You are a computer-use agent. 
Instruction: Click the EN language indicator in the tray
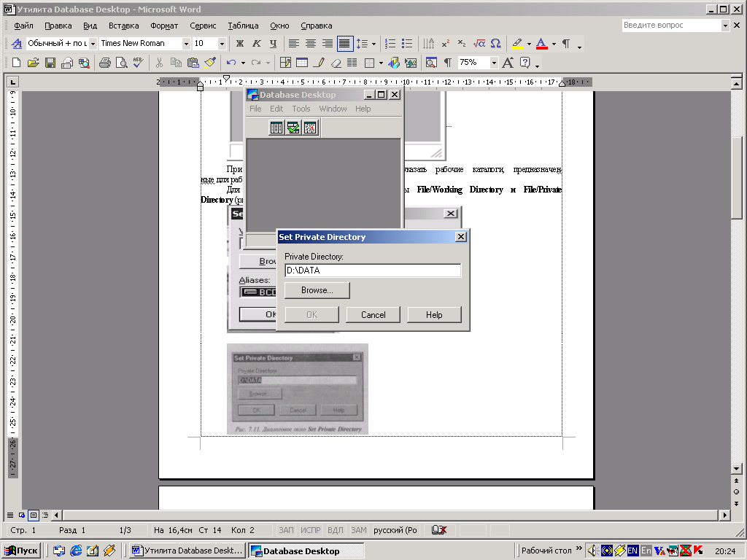pos(632,551)
